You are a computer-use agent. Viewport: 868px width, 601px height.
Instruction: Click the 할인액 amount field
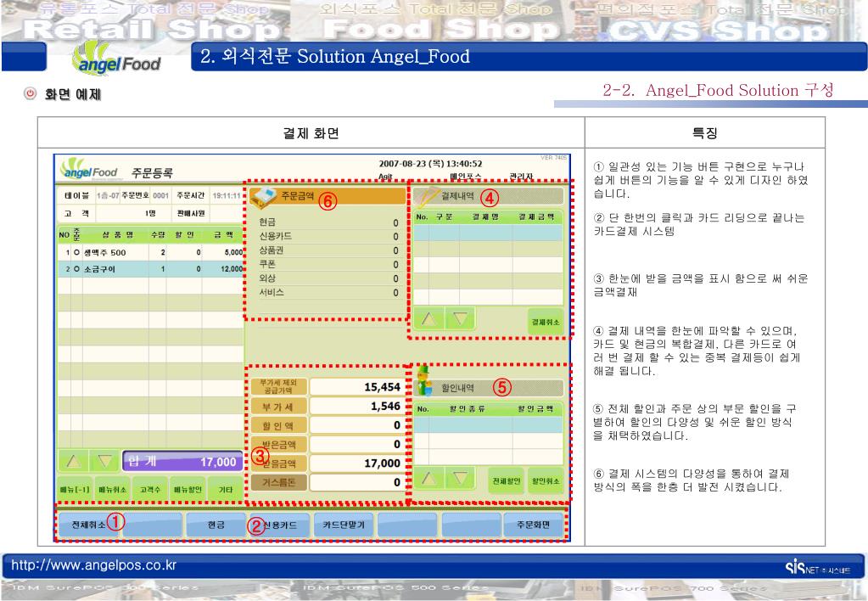[356, 424]
